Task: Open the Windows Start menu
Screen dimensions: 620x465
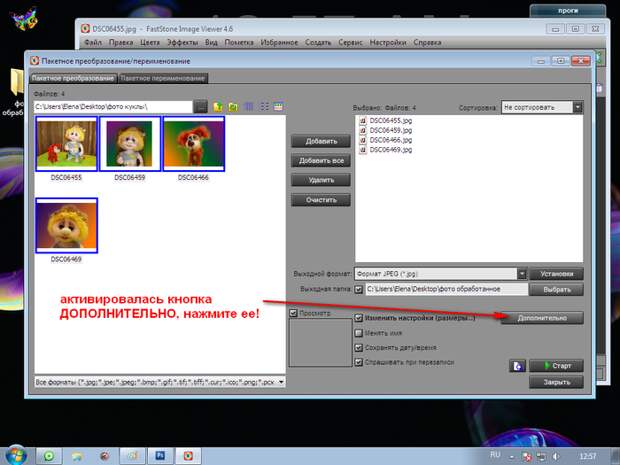Action: 15,456
